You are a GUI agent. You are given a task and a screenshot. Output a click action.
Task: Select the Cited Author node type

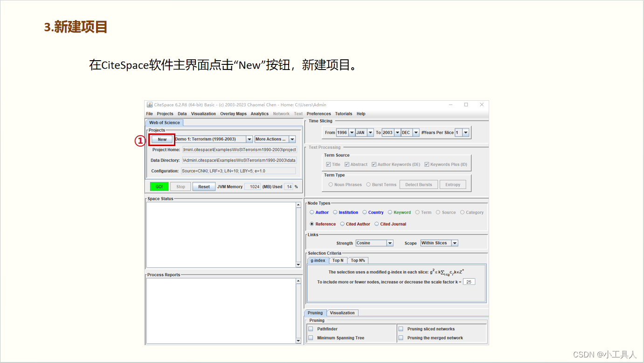tap(342, 224)
